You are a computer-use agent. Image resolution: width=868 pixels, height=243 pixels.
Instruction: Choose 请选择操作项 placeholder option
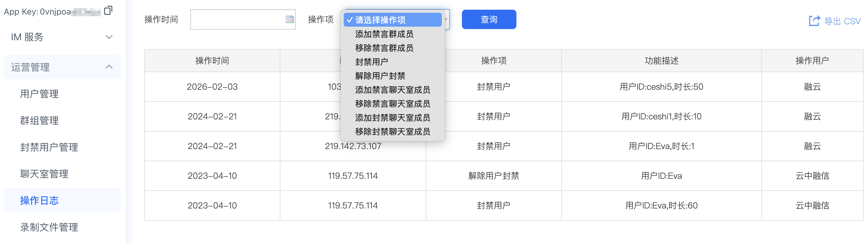[392, 20]
